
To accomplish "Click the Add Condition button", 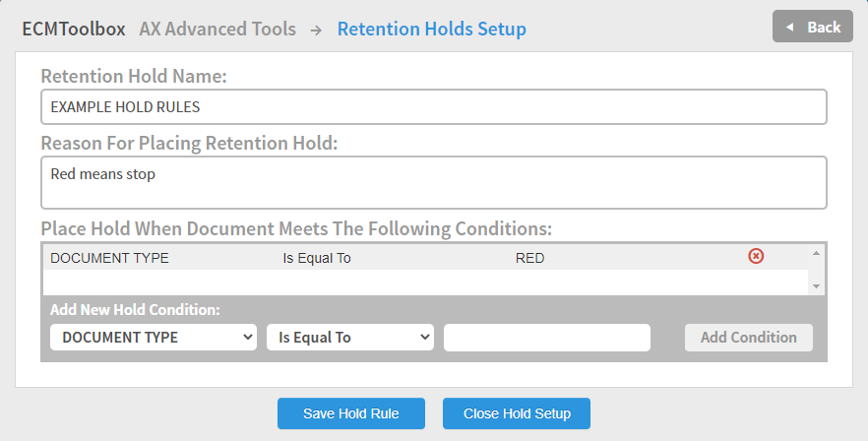I will [x=748, y=338].
